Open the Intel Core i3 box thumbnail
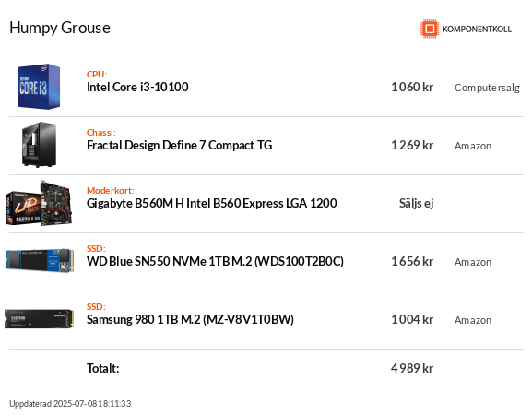Image resolution: width=532 pixels, height=416 pixels. (39, 87)
